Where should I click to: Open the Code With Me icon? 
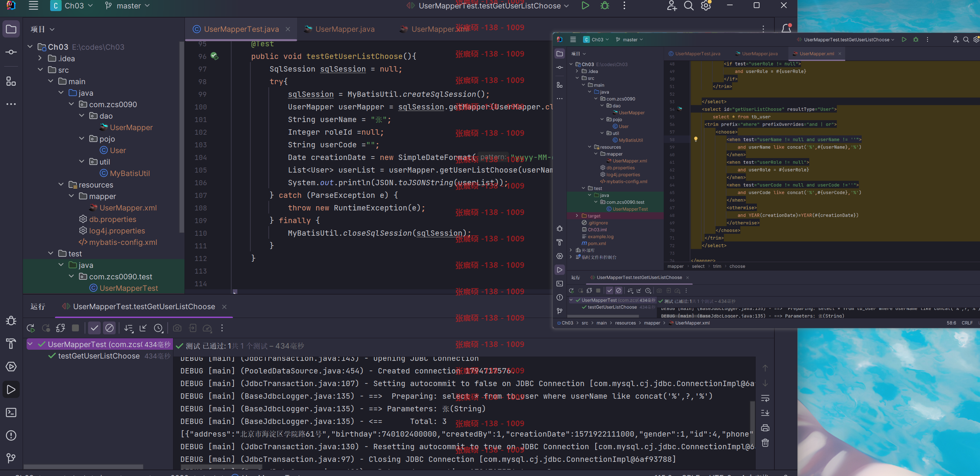(672, 6)
